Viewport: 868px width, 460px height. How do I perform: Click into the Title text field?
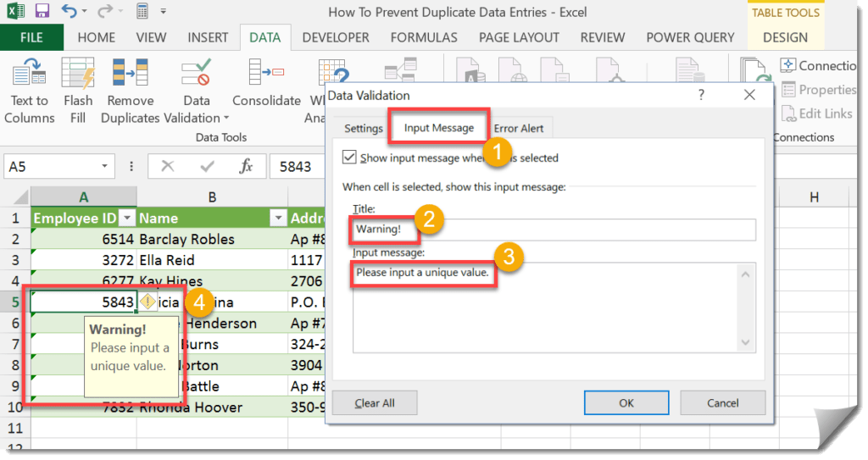tap(554, 230)
